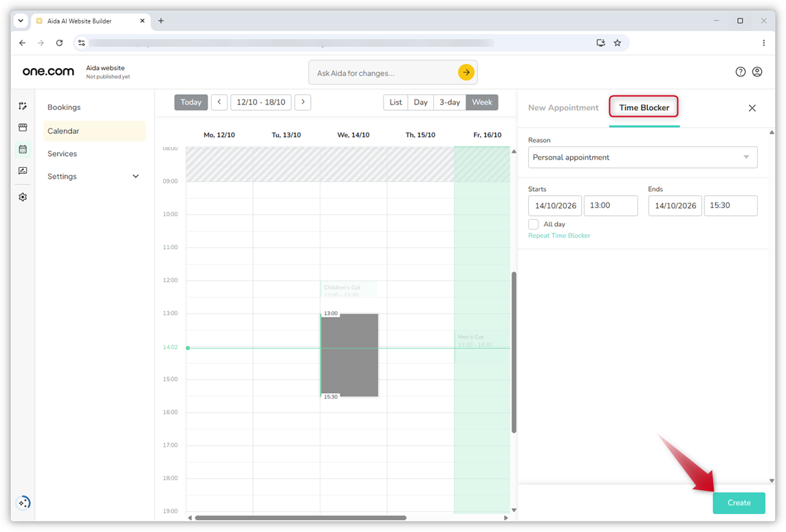Click the Starts time field 13:00
786x532 pixels.
(611, 206)
